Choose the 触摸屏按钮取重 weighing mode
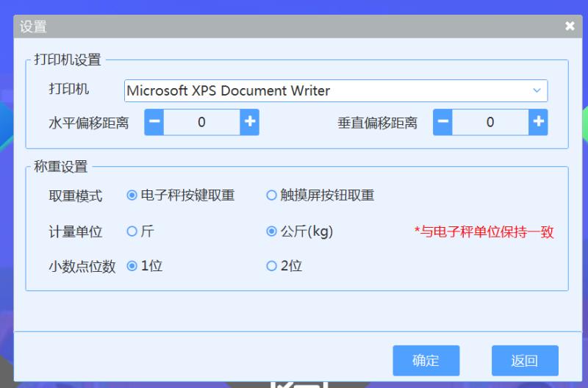Viewport: 588px width, 388px height. click(272, 195)
